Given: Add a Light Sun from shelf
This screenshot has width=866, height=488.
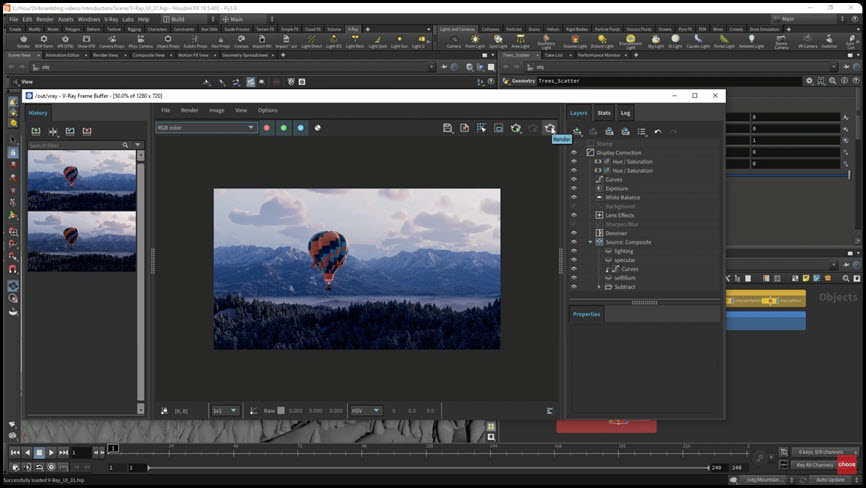Looking at the screenshot, I should (x=399, y=41).
